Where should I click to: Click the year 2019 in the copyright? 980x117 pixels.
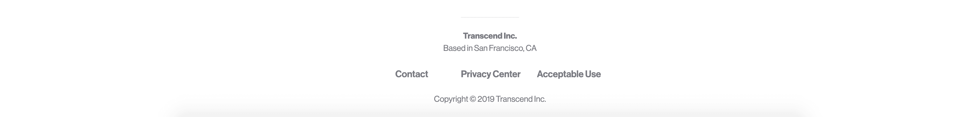coord(486,99)
